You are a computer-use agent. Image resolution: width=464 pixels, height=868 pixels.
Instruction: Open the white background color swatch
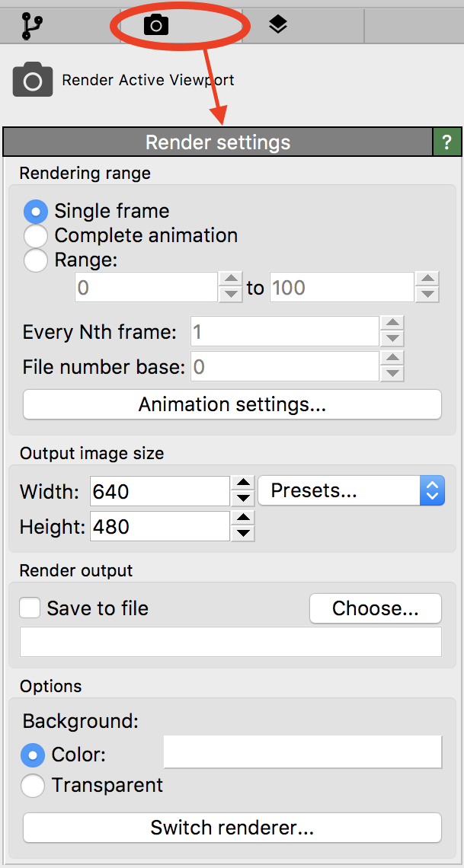pos(302,752)
